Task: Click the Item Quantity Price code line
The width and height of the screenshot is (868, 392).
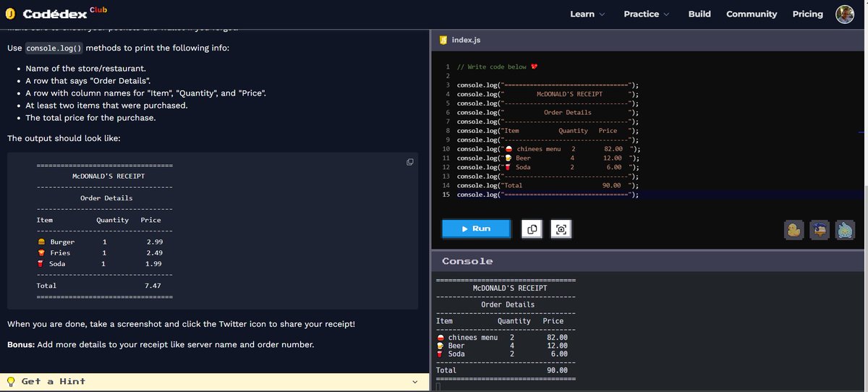Action: 548,131
